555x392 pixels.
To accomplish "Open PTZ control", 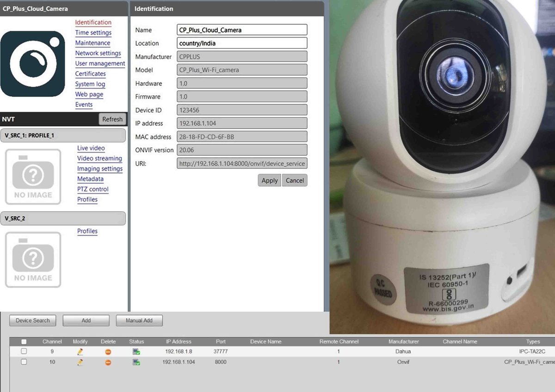I will click(x=93, y=189).
